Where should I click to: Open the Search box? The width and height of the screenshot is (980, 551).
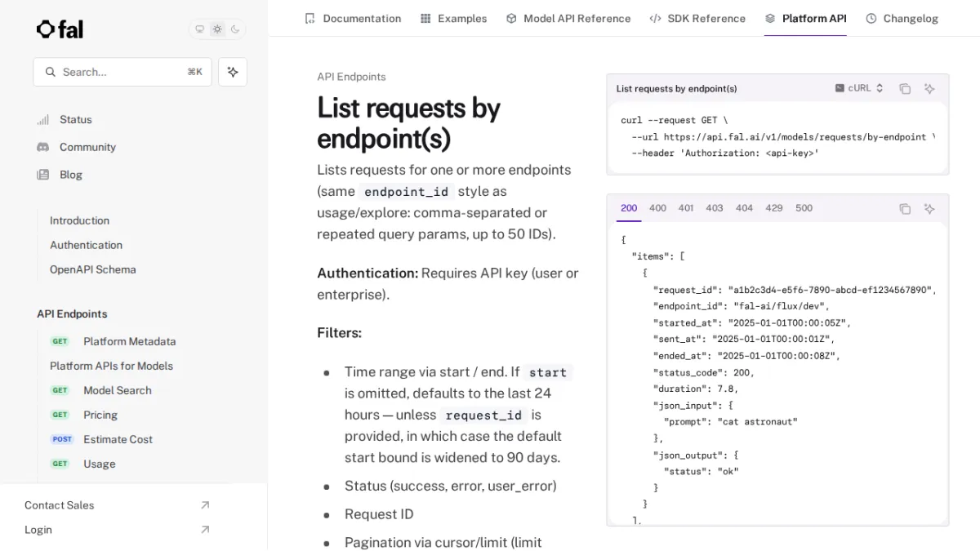[x=122, y=72]
